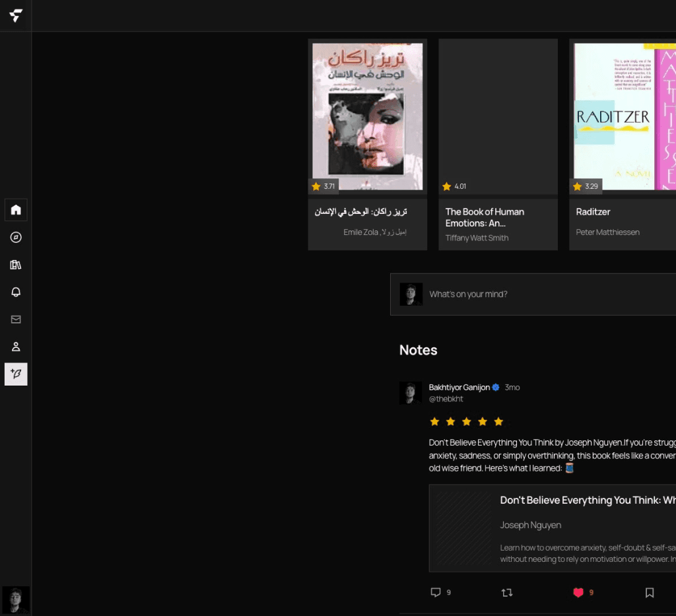Toggle the like heart on the note
The image size is (676, 616).
(x=578, y=593)
